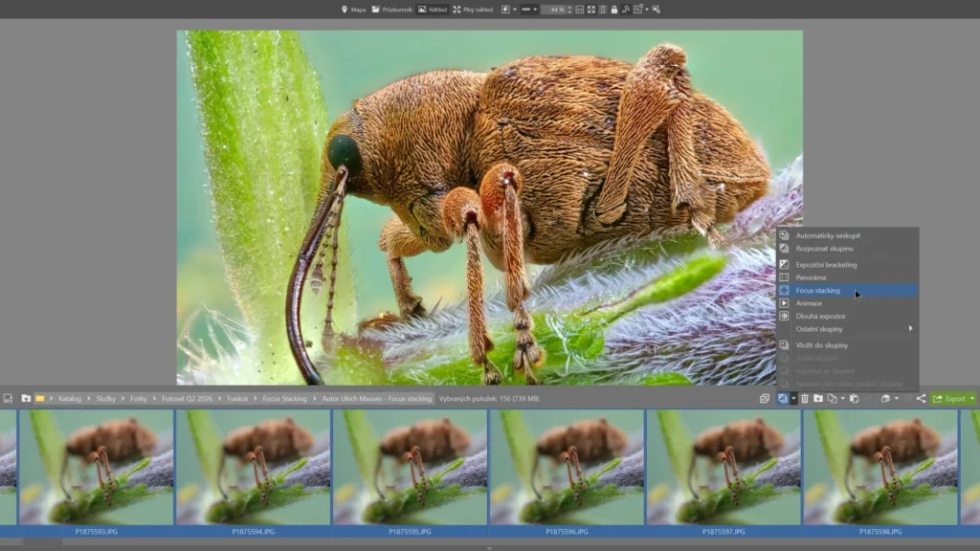Select thumbnail P1875596.JPG

(x=567, y=473)
